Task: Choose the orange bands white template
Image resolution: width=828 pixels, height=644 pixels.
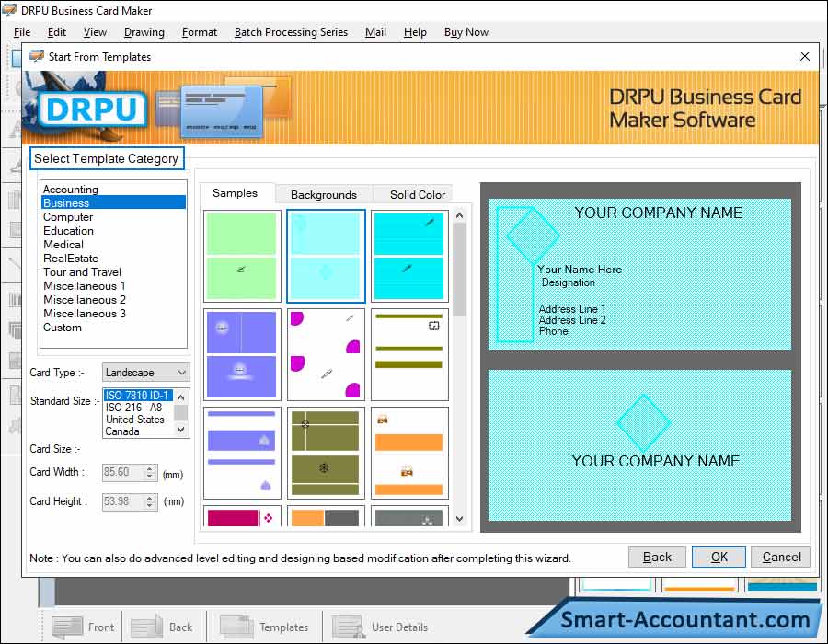Action: click(409, 453)
